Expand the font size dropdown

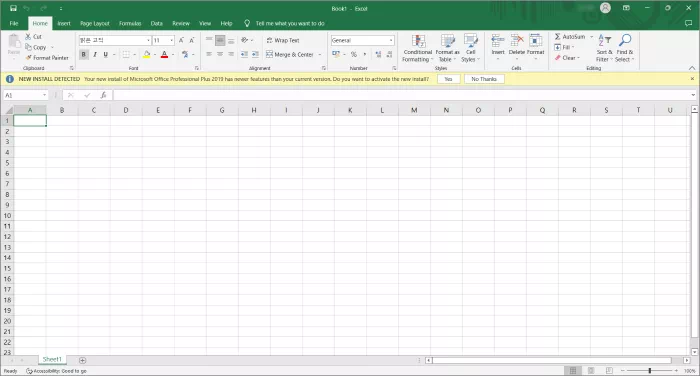[x=171, y=40]
